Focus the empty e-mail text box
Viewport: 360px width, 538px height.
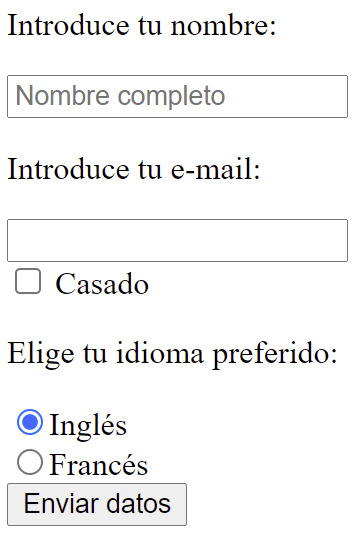[x=177, y=241]
